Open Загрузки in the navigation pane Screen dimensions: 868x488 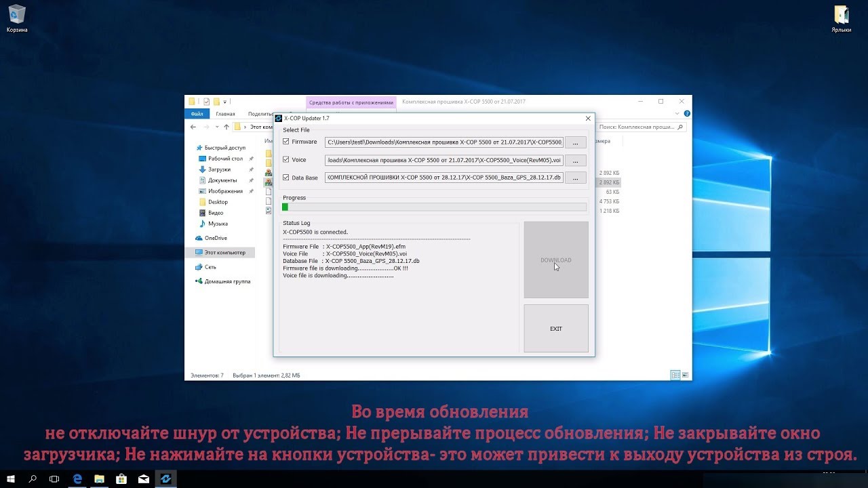tap(218, 169)
